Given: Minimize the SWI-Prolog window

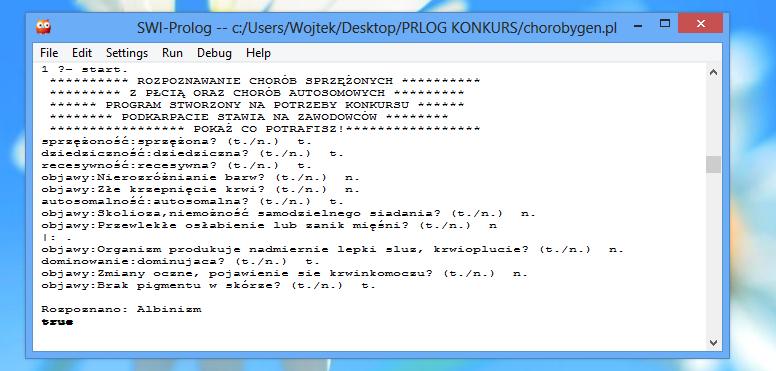Looking at the screenshot, I should (x=638, y=25).
